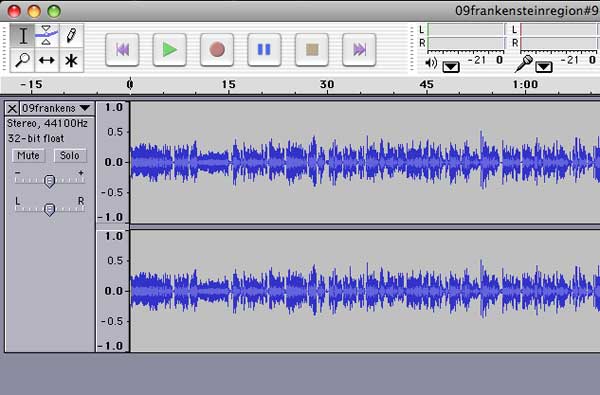Solo the 09frankens track

[70, 155]
